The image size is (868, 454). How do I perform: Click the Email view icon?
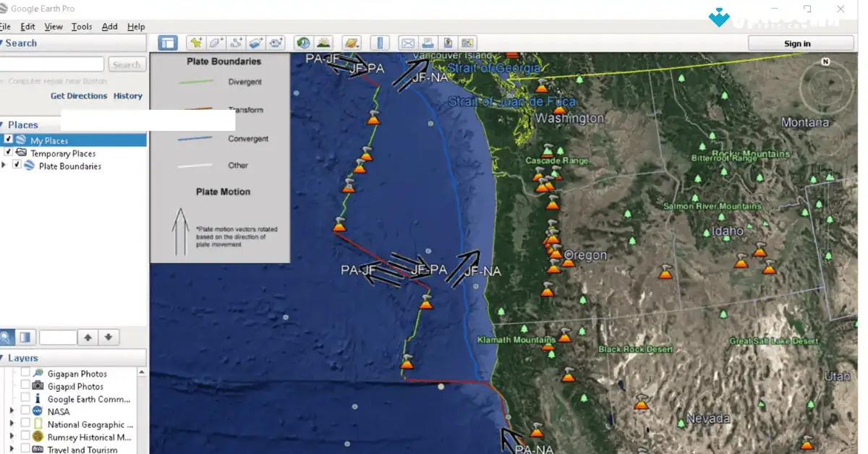(408, 43)
